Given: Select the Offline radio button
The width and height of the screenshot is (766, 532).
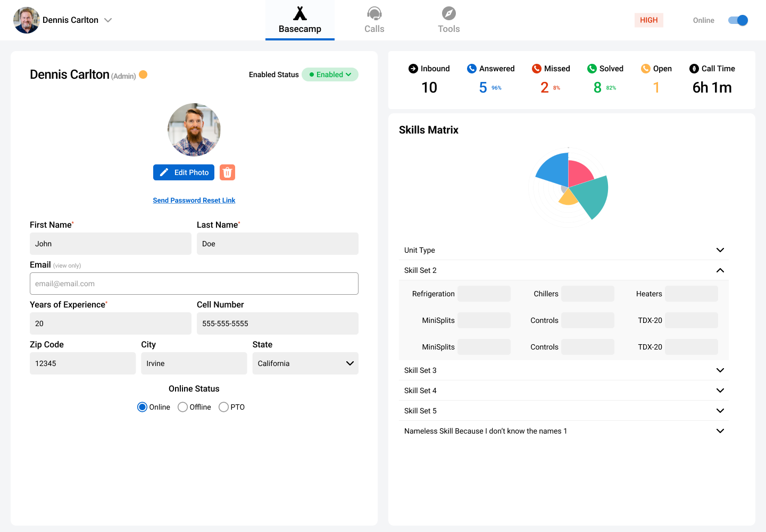Looking at the screenshot, I should (x=182, y=407).
